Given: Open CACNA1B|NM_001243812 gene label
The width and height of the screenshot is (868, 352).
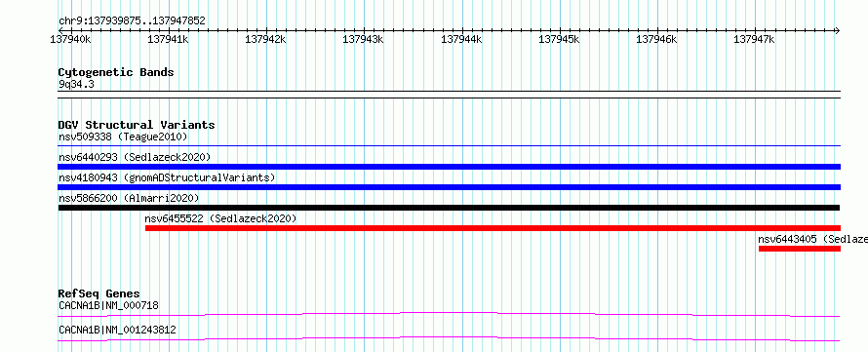Looking at the screenshot, I should tap(117, 330).
